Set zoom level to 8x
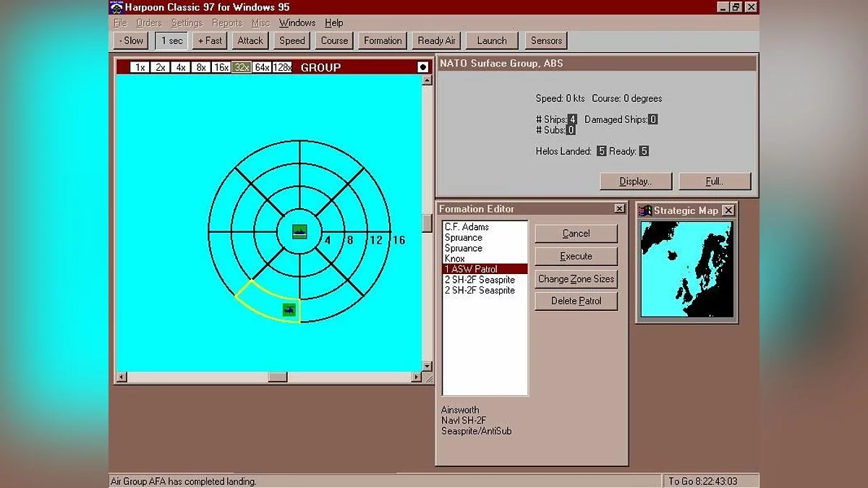 (x=200, y=67)
